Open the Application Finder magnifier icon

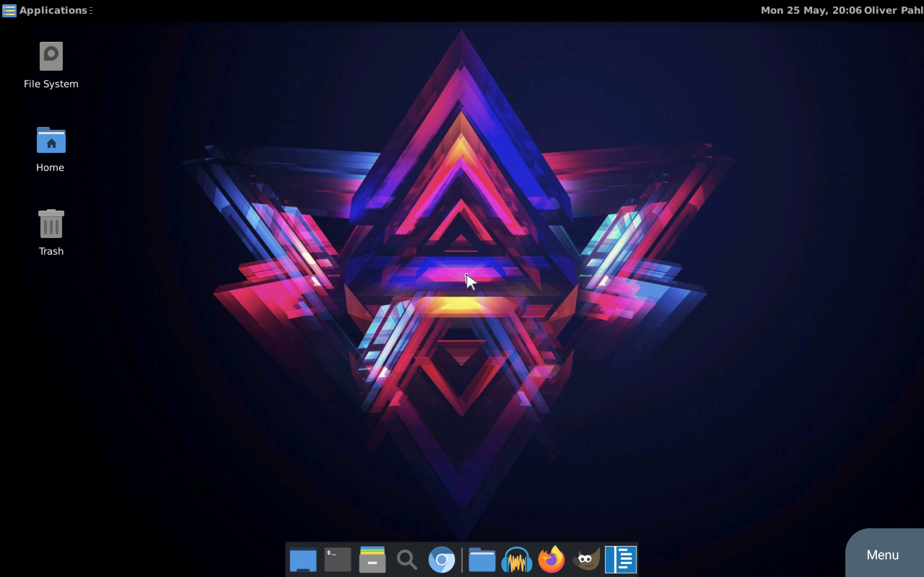pyautogui.click(x=407, y=559)
